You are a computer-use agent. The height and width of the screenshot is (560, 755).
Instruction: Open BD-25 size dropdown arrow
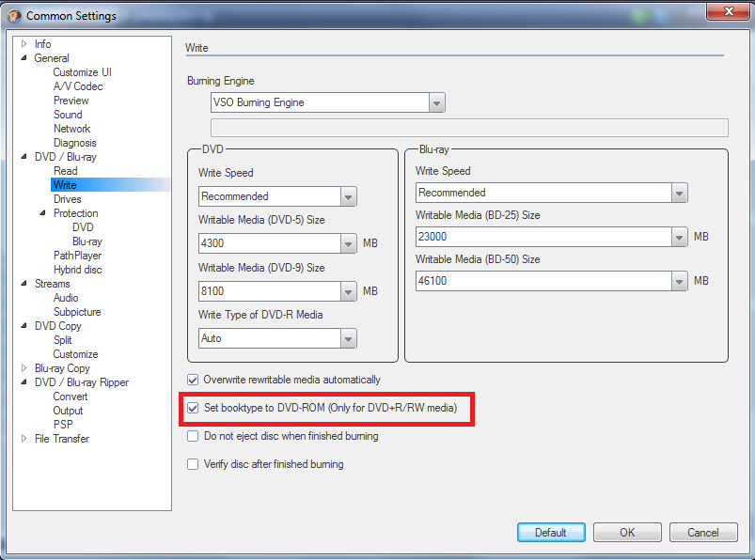pyautogui.click(x=679, y=237)
